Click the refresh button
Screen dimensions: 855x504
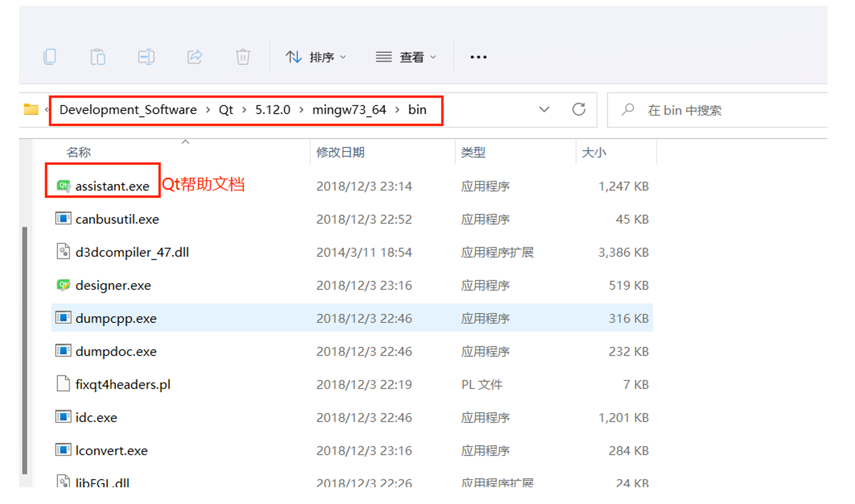coord(579,110)
